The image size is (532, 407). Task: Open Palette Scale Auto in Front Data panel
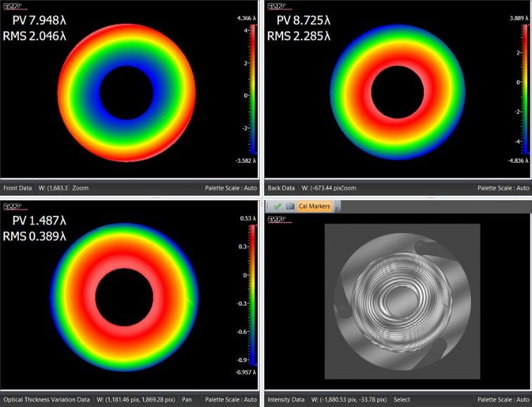(228, 188)
